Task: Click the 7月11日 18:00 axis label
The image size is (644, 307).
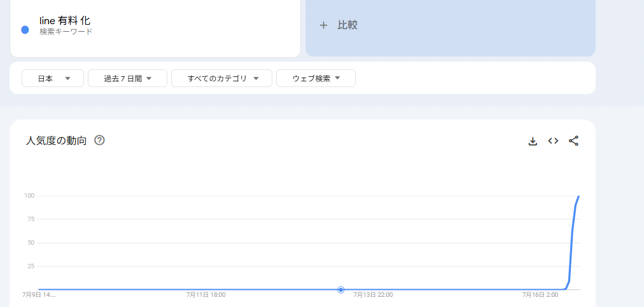Action: pos(206,295)
